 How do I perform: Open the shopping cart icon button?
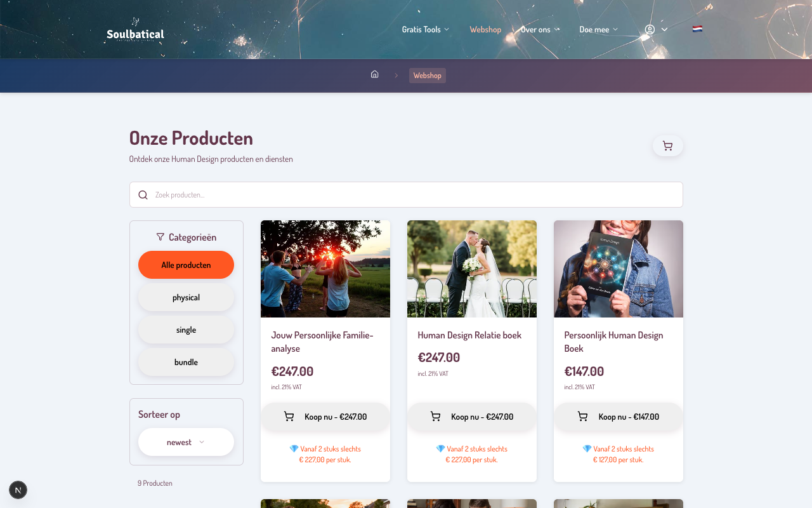click(x=667, y=146)
